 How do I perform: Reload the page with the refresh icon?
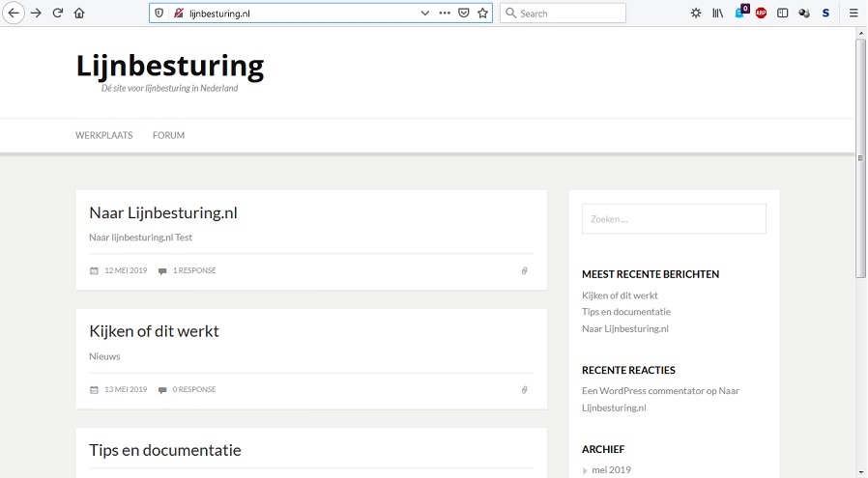(58, 13)
